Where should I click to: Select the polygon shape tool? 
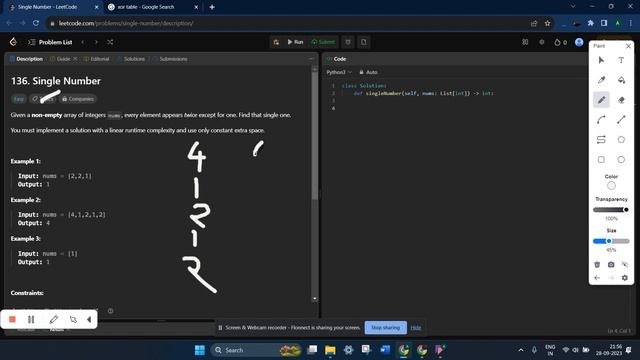pyautogui.click(x=621, y=140)
